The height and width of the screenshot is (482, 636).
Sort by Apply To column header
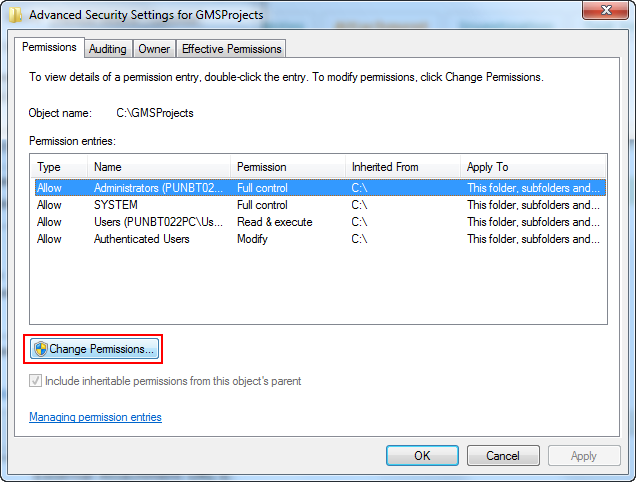[533, 167]
